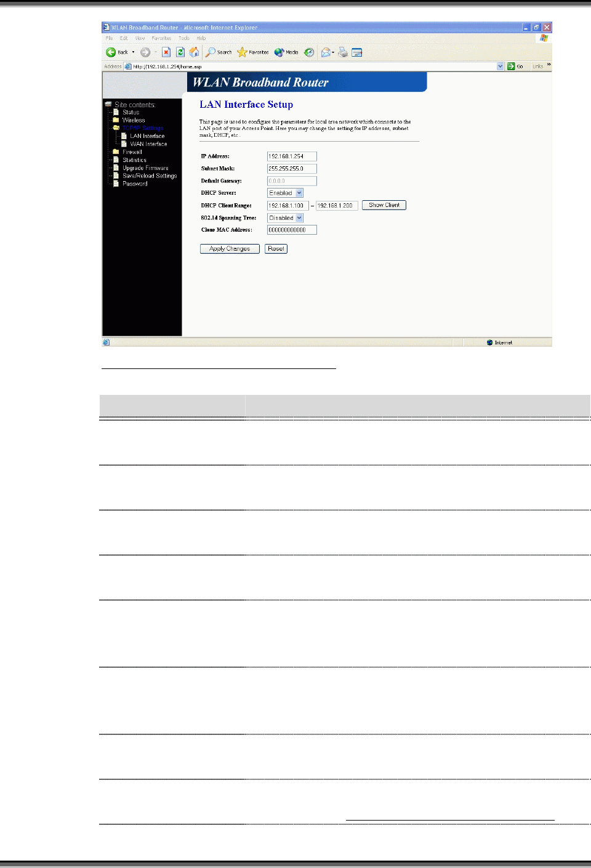Click the WLAN Broadband Router banner title
Viewport: 591px width, 868px height.
[260, 83]
